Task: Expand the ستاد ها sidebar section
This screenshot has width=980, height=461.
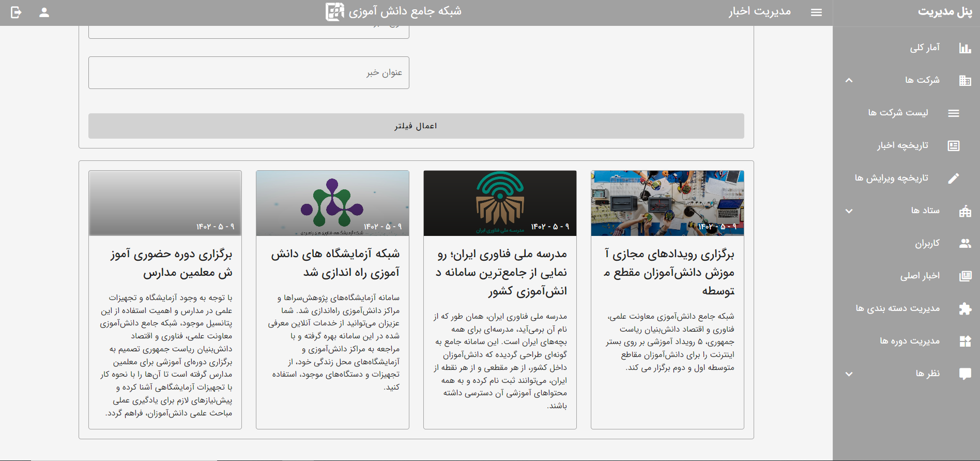Action: (849, 211)
